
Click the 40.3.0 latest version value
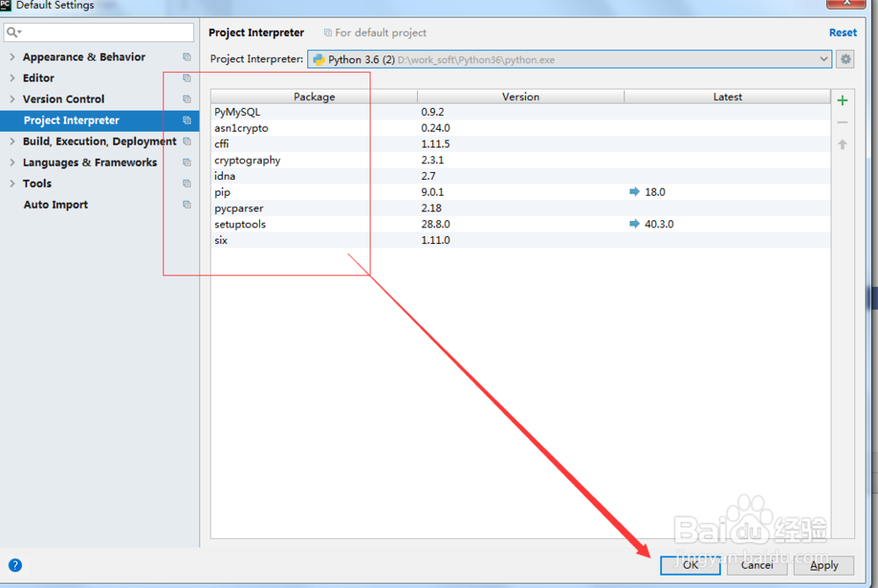[659, 224]
